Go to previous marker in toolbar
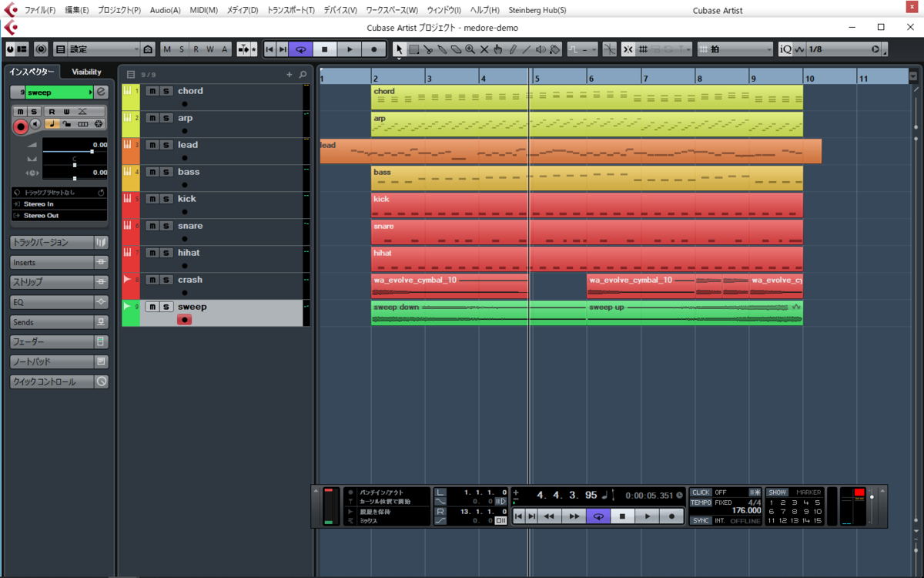924x578 pixels. (x=269, y=49)
